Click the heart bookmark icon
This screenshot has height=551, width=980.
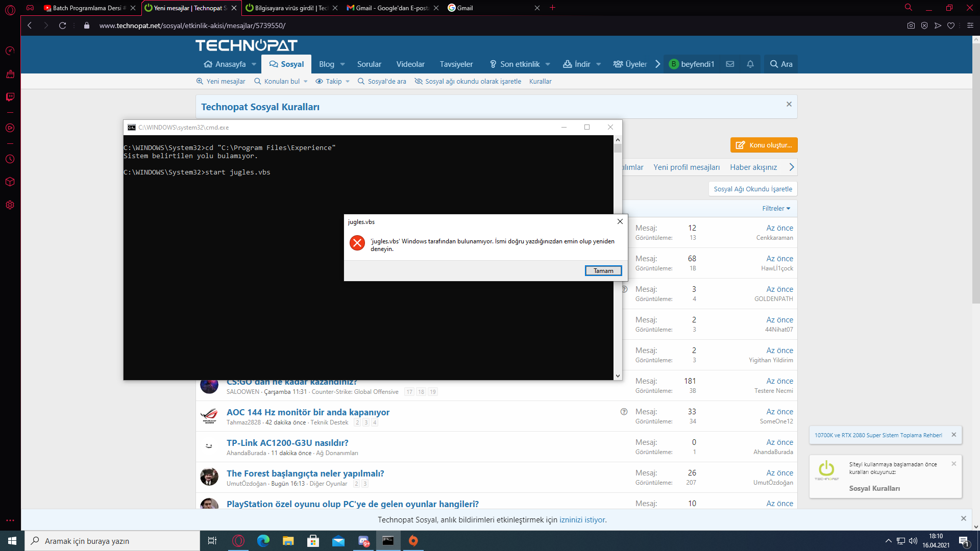(951, 26)
